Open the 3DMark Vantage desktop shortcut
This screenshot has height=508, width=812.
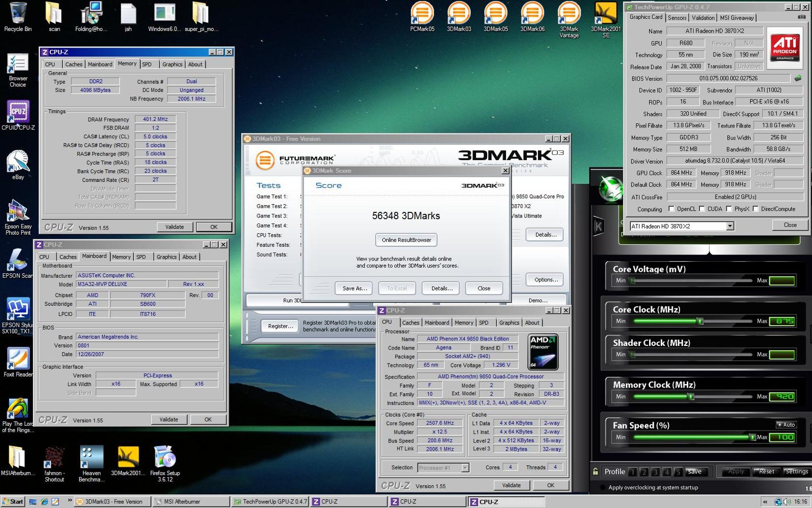click(x=569, y=20)
